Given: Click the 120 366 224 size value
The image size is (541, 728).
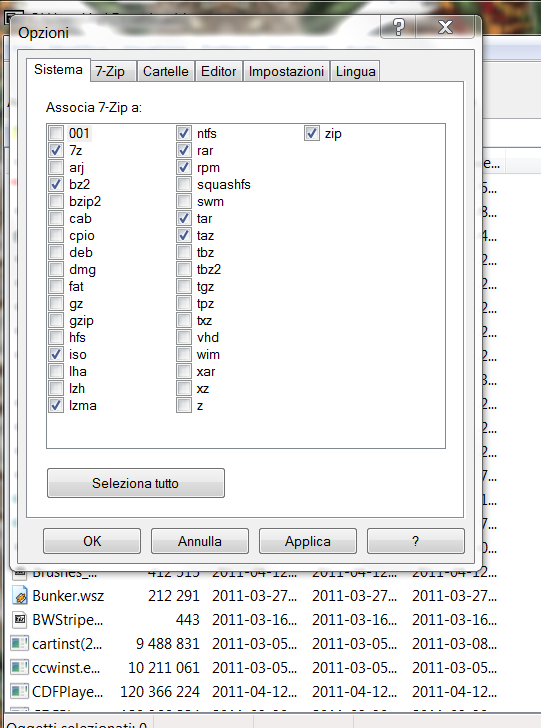Looking at the screenshot, I should [160, 692].
